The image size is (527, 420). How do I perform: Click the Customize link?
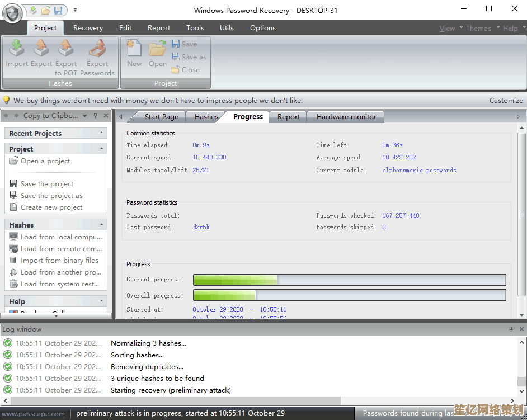click(506, 101)
